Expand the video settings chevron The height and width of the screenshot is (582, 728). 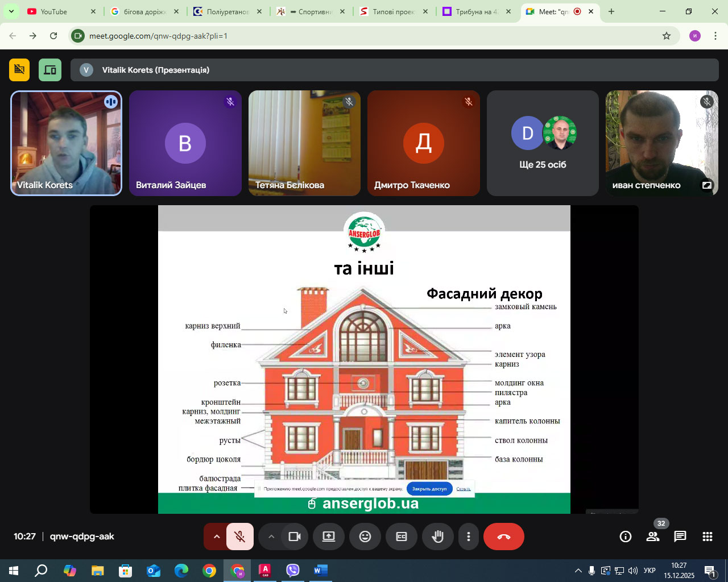click(271, 537)
